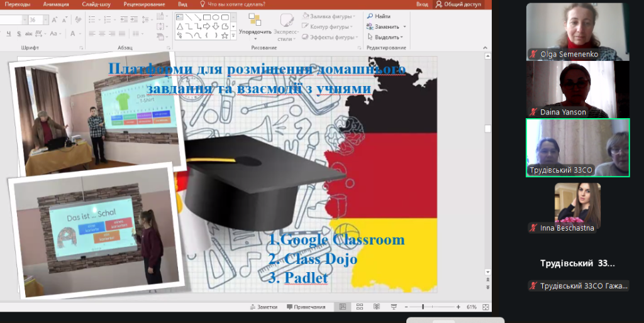This screenshot has height=323, width=644.
Task: Expand the Выделить dropdown
Action: (x=386, y=37)
